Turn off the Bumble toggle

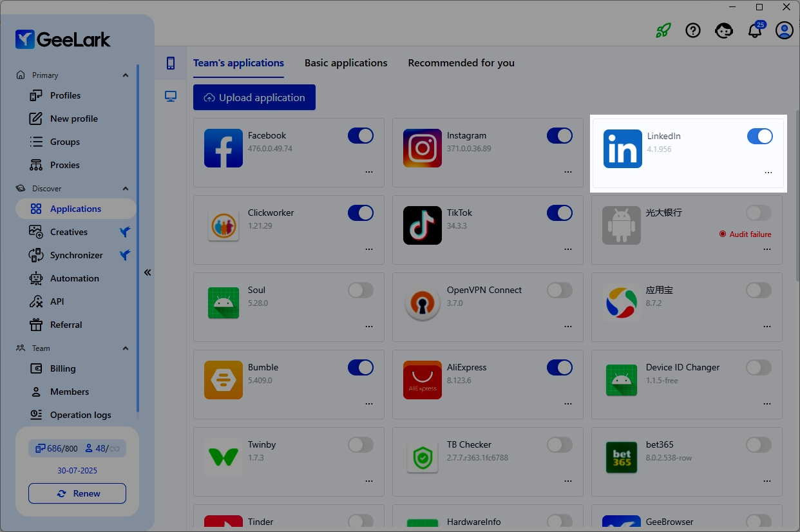coord(361,367)
